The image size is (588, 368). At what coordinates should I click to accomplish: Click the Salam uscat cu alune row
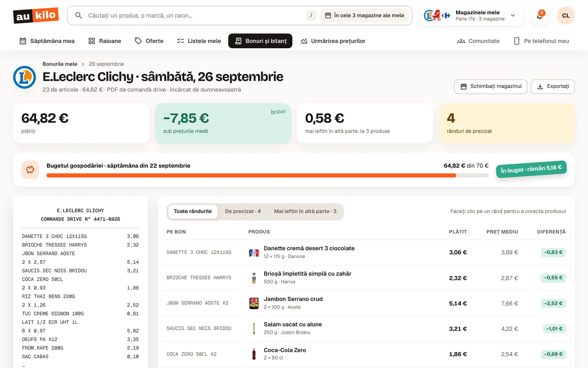[x=366, y=329]
